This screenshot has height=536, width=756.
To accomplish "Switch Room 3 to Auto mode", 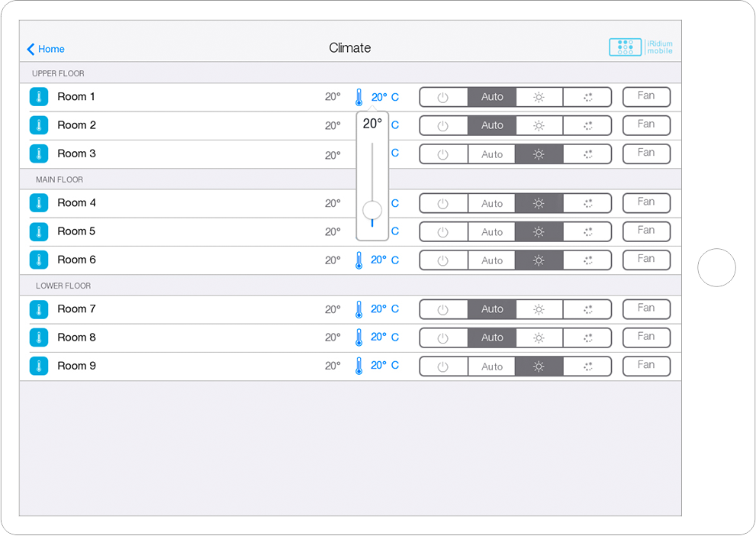I will pos(492,154).
